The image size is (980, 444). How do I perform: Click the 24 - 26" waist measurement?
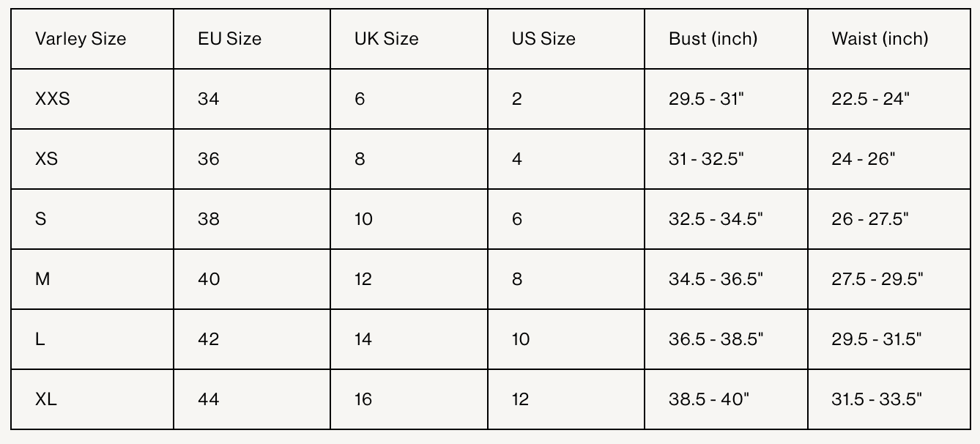click(864, 159)
